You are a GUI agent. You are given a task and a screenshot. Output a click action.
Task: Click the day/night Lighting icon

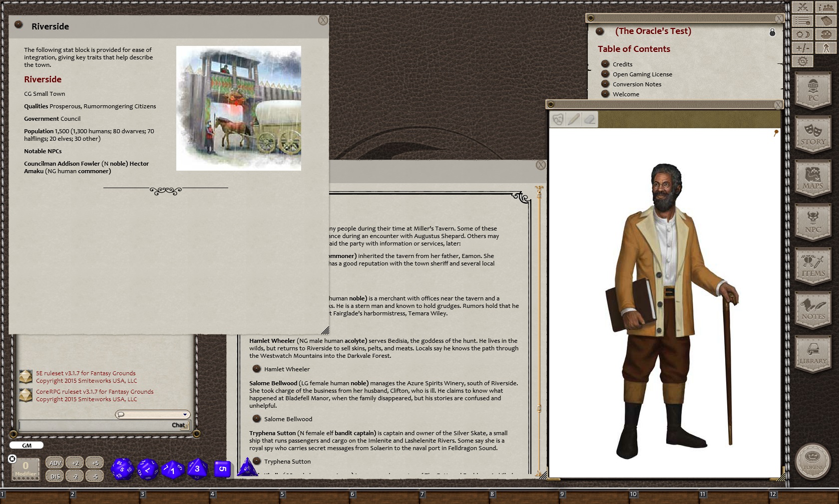(x=803, y=34)
